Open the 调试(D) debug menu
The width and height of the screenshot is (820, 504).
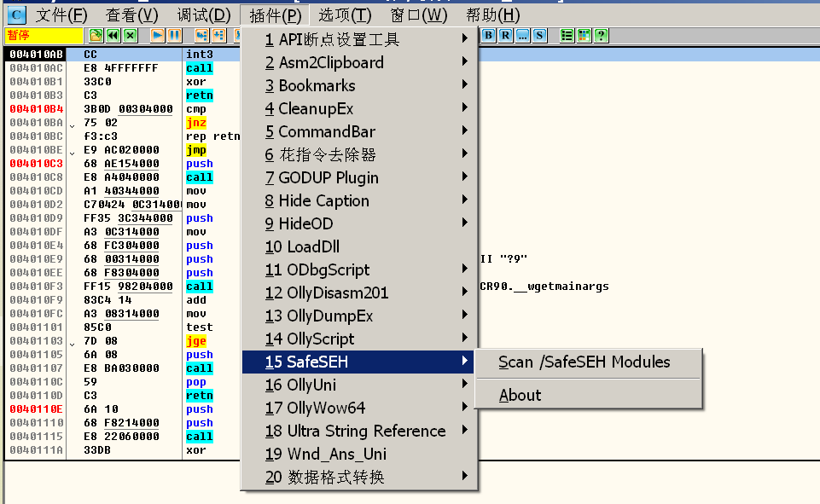[x=204, y=14]
